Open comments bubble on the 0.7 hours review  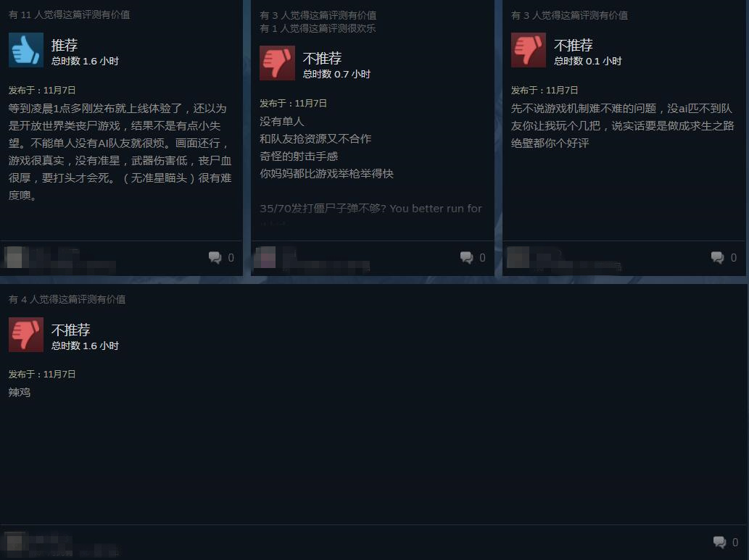coord(466,258)
